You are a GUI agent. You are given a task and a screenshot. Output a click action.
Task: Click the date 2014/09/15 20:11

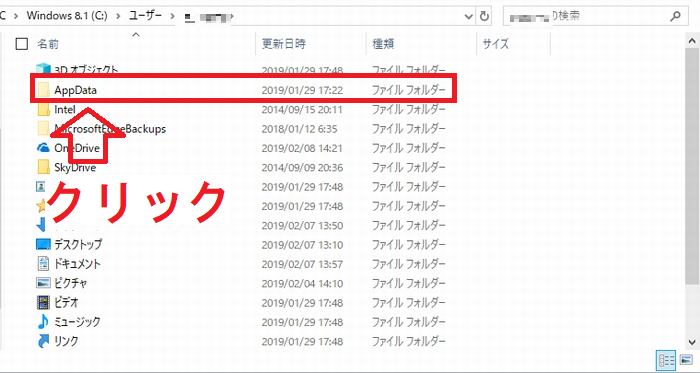(x=302, y=109)
